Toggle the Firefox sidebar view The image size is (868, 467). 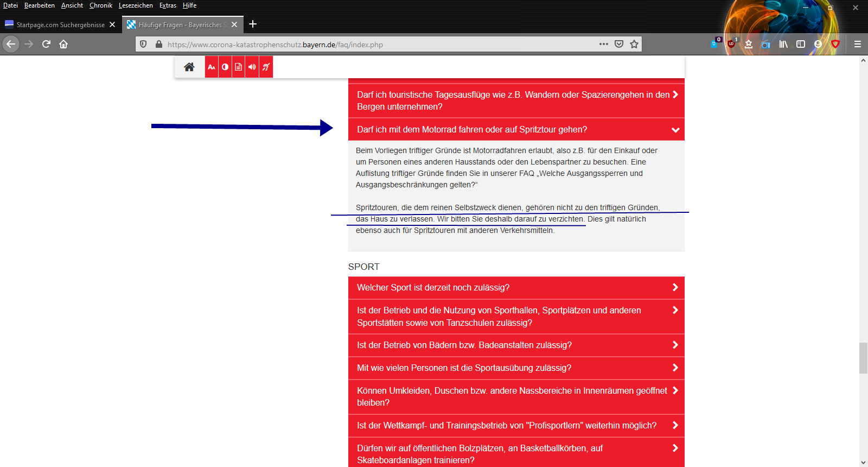(x=801, y=44)
